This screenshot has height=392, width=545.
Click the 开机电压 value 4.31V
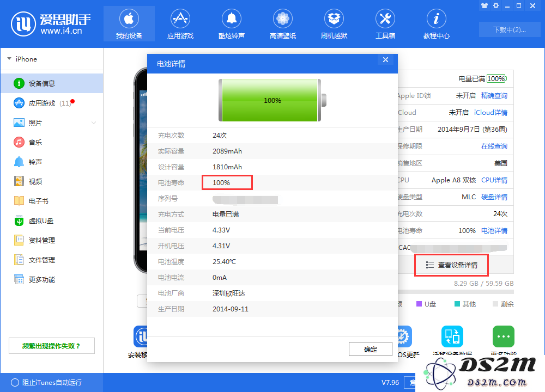tap(221, 246)
